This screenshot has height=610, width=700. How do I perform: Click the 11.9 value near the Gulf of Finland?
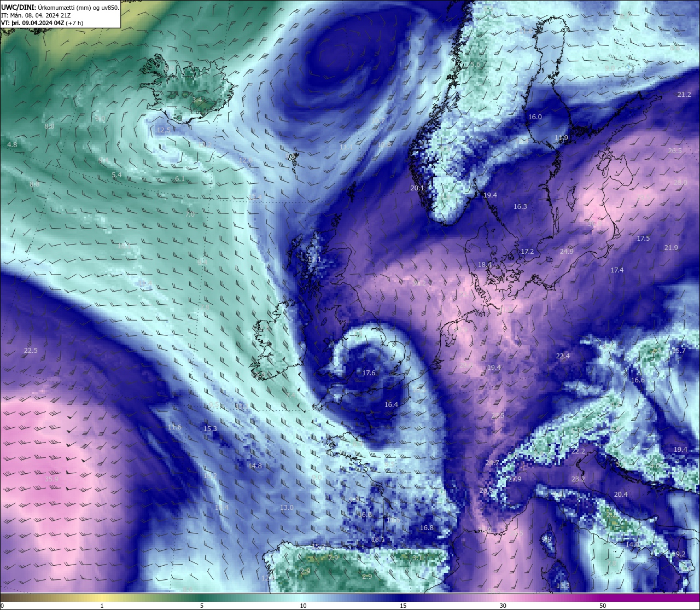[561, 138]
